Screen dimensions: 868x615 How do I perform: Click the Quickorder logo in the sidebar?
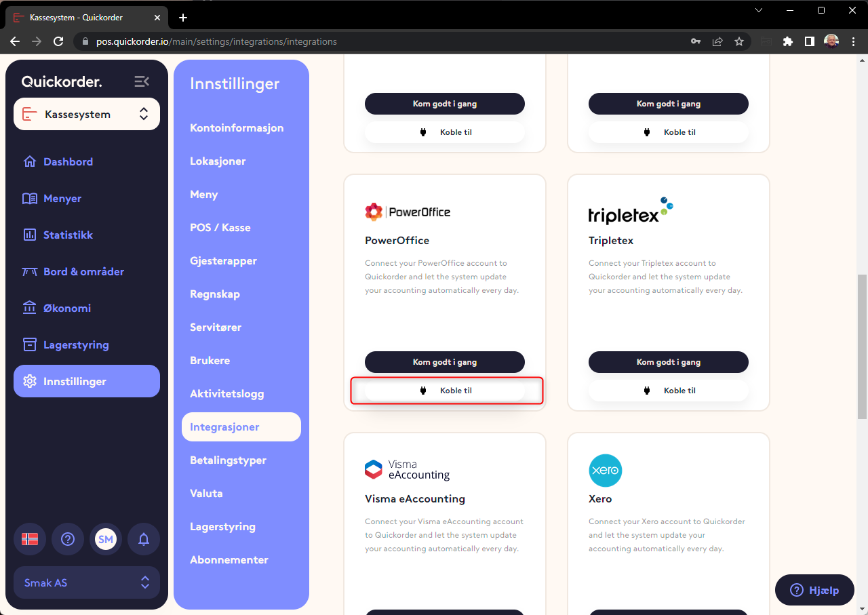tap(62, 82)
